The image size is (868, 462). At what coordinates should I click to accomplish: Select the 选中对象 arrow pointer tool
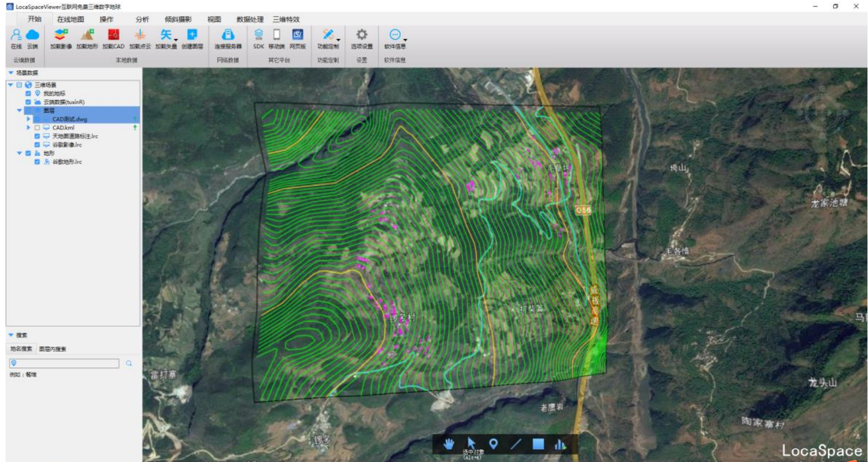472,443
